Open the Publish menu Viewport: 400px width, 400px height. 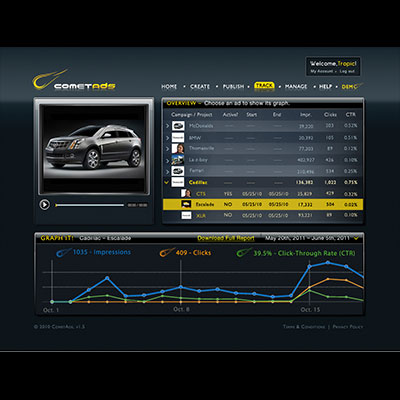[x=233, y=86]
